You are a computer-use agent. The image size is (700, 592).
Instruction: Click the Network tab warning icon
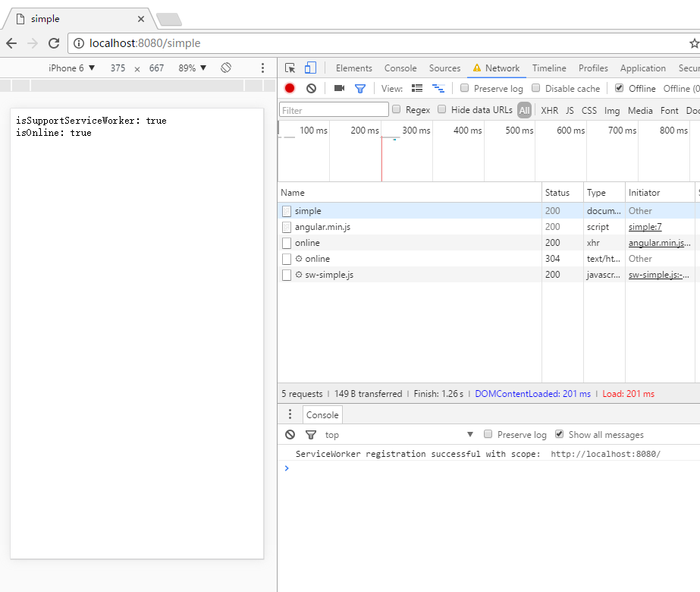point(477,68)
